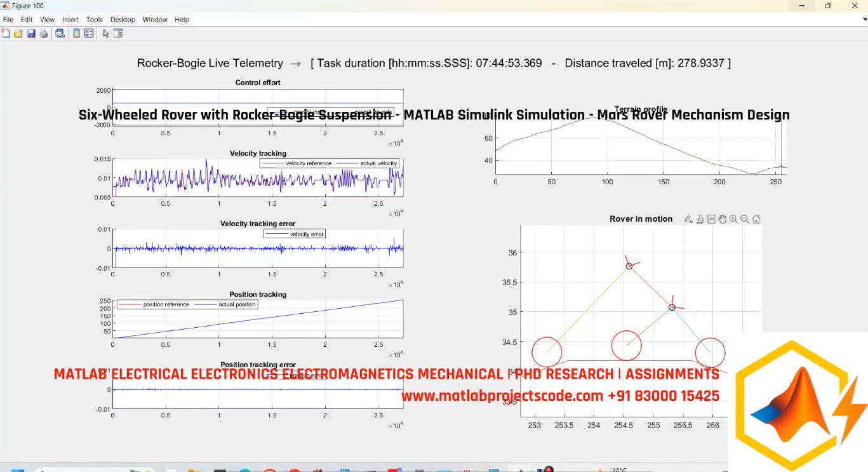The image size is (868, 472).
Task: Click the Print figure icon
Action: 43,32
